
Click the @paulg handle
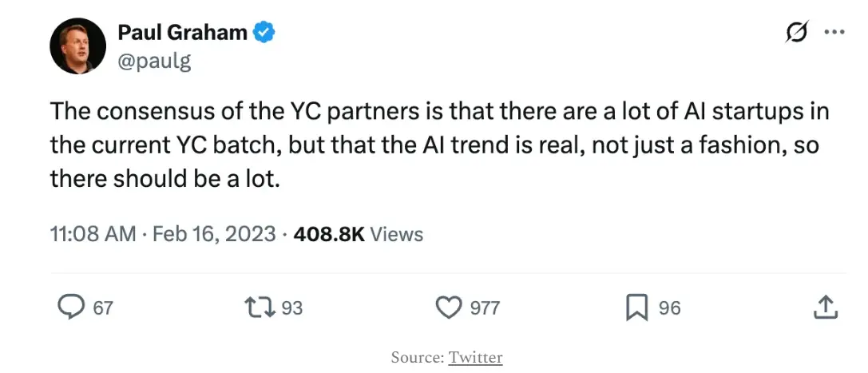coord(154,61)
